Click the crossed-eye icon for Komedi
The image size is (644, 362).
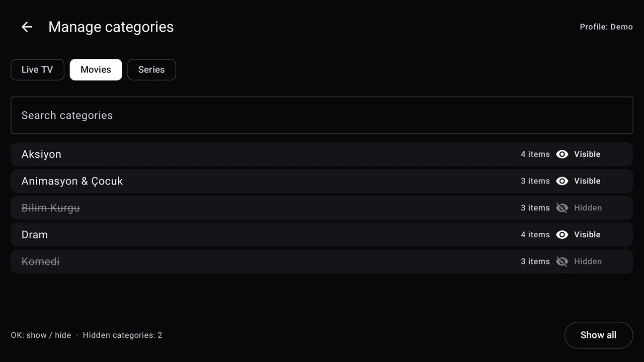tap(562, 261)
